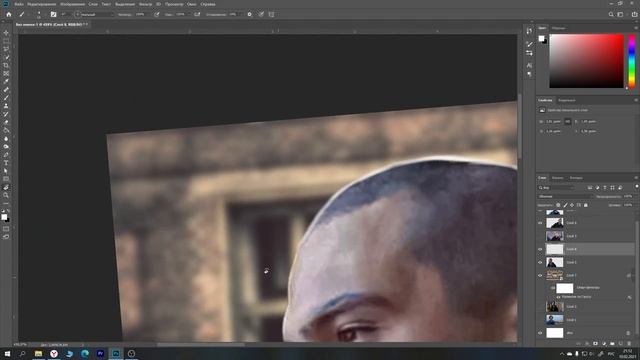
Task: Delete layer trash icon
Action: tap(629, 344)
